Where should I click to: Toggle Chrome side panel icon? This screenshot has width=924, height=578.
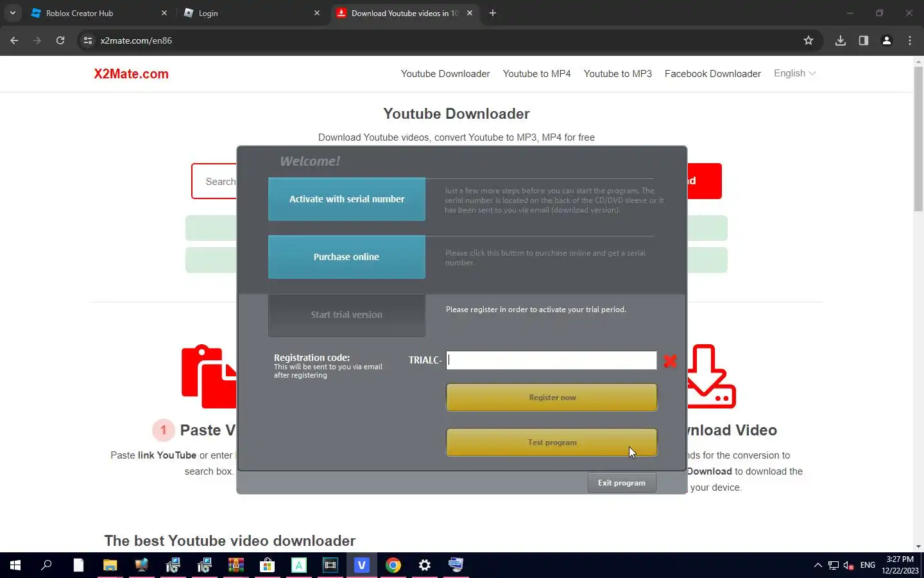864,40
